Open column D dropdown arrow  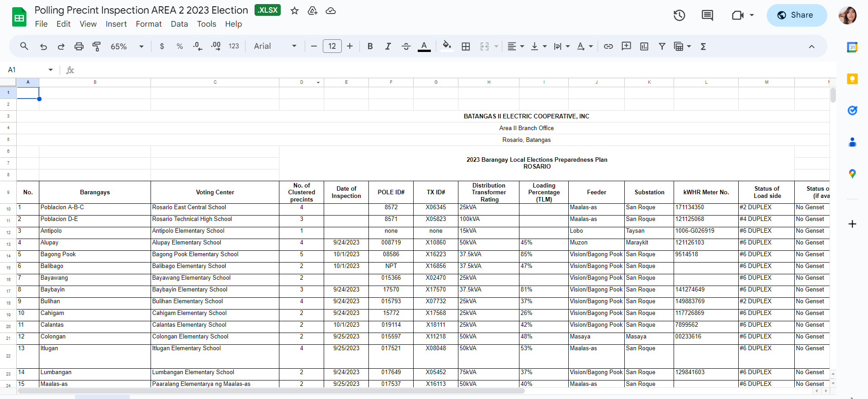[318, 82]
